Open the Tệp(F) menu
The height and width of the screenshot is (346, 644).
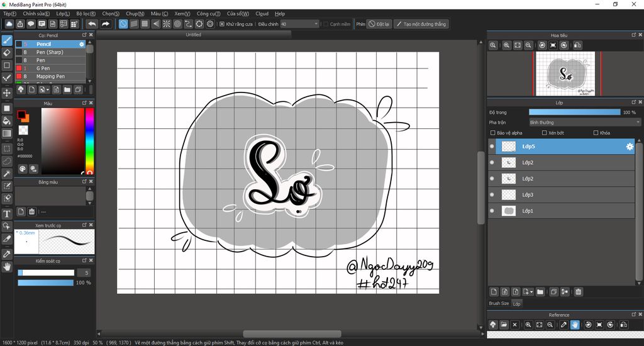pyautogui.click(x=9, y=14)
